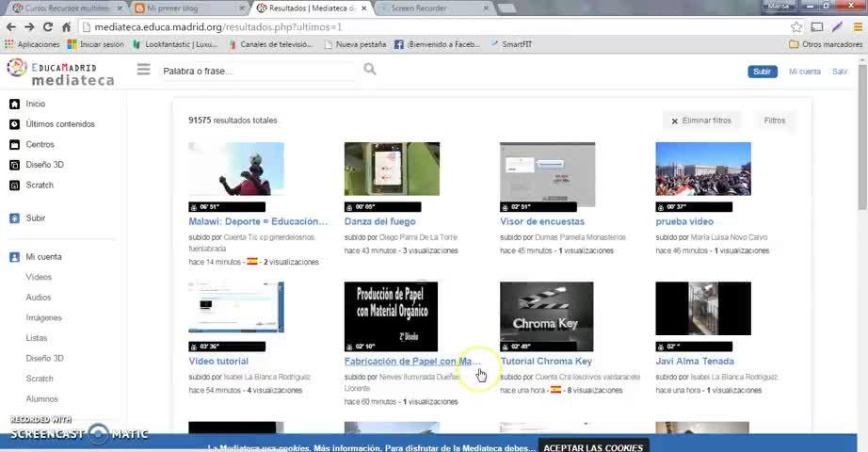868x452 pixels.
Task: Switch to the Screen Recorder tab
Action: 433,8
